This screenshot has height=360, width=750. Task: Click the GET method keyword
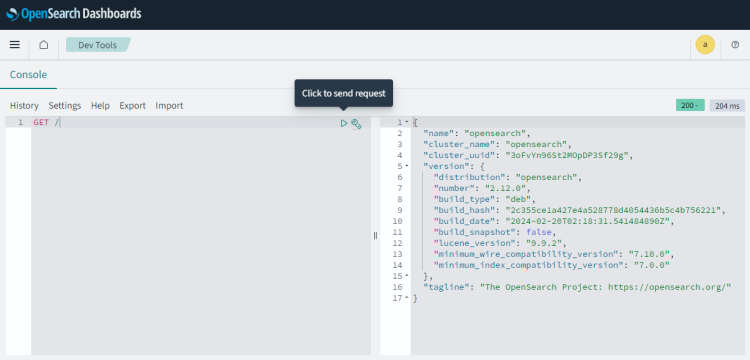41,122
